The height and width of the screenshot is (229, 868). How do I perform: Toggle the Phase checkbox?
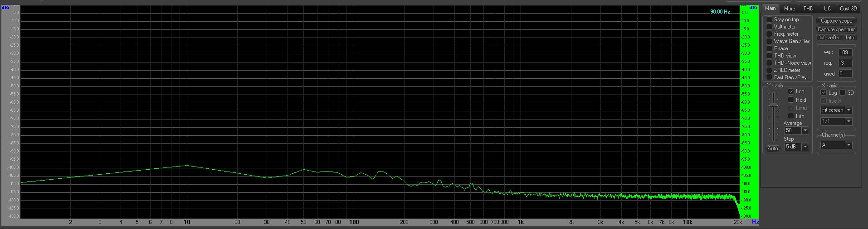click(x=769, y=48)
